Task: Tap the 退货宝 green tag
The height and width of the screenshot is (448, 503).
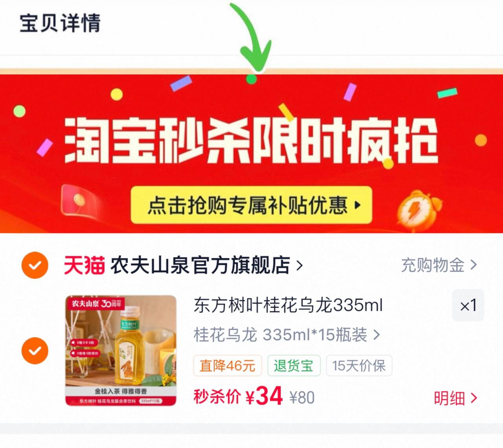Action: 294,365
